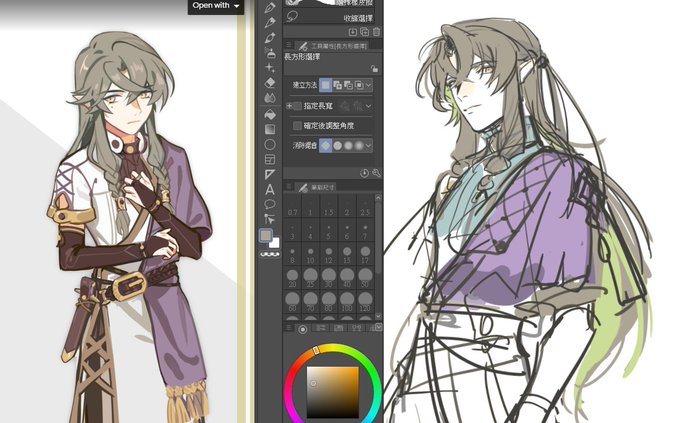The width and height of the screenshot is (680, 423).
Task: Switch to the color slider tab
Action: point(321,328)
